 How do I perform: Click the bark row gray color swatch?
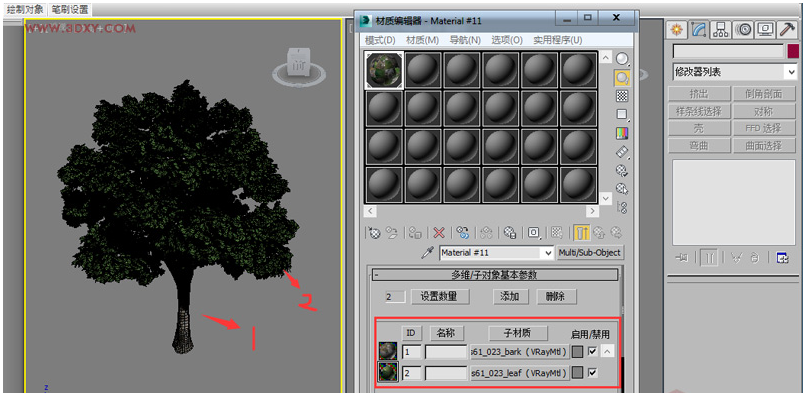click(578, 352)
